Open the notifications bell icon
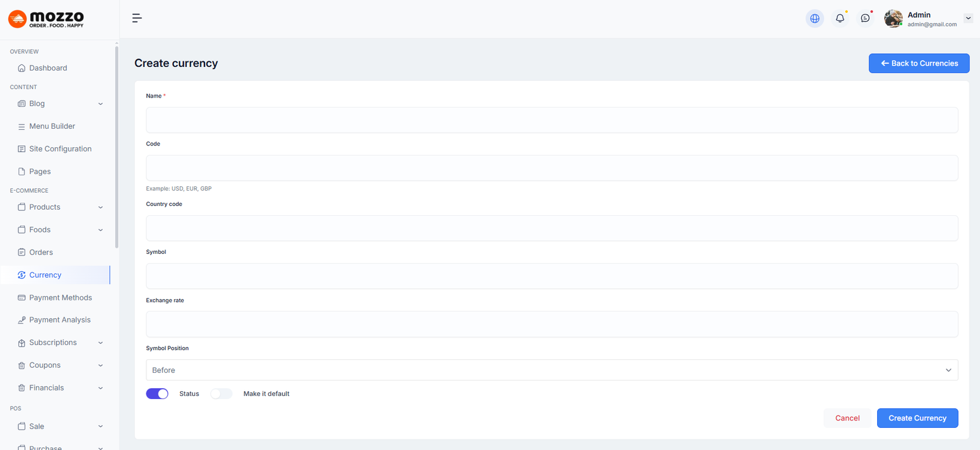The image size is (980, 450). (x=840, y=18)
